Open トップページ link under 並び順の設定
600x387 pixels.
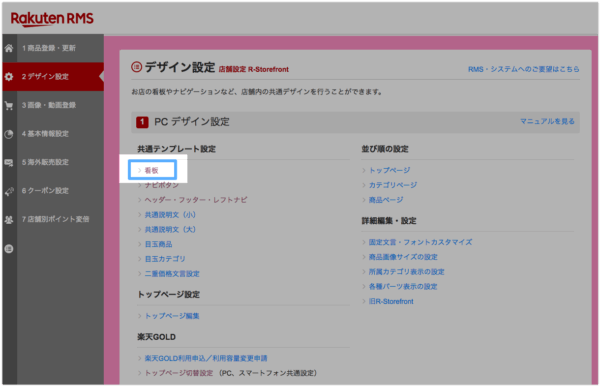click(390, 170)
